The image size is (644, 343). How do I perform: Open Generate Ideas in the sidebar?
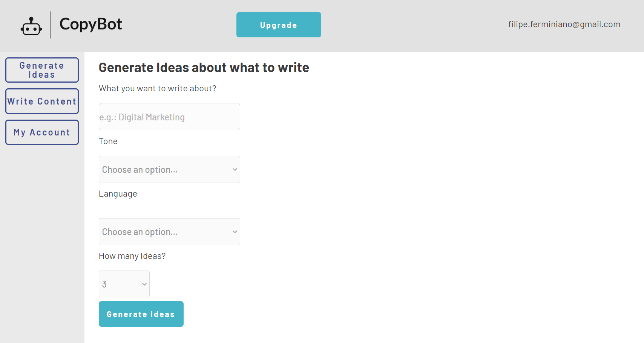(x=42, y=70)
